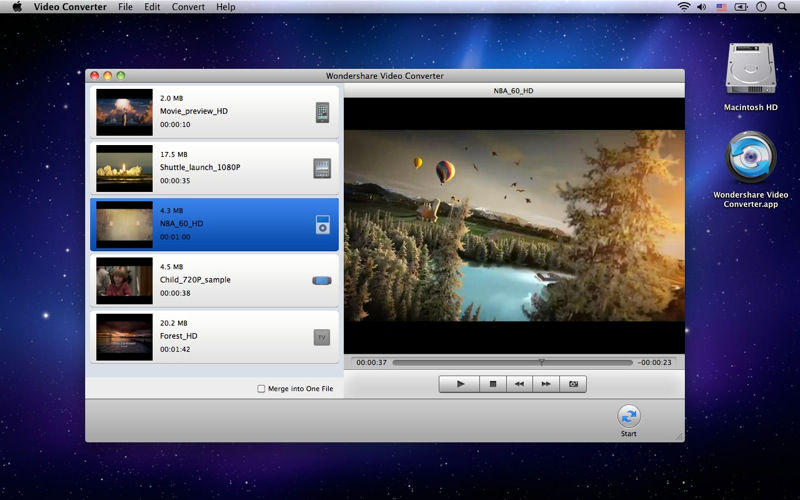Screen dimensions: 800x500
Task: Click the Wondershare Video Converter.app desktop icon
Action: [751, 157]
